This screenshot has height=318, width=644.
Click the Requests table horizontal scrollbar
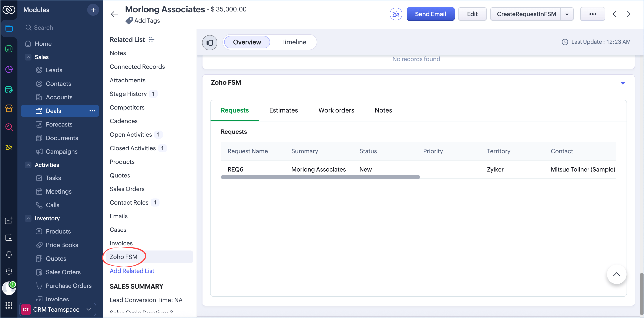320,177
